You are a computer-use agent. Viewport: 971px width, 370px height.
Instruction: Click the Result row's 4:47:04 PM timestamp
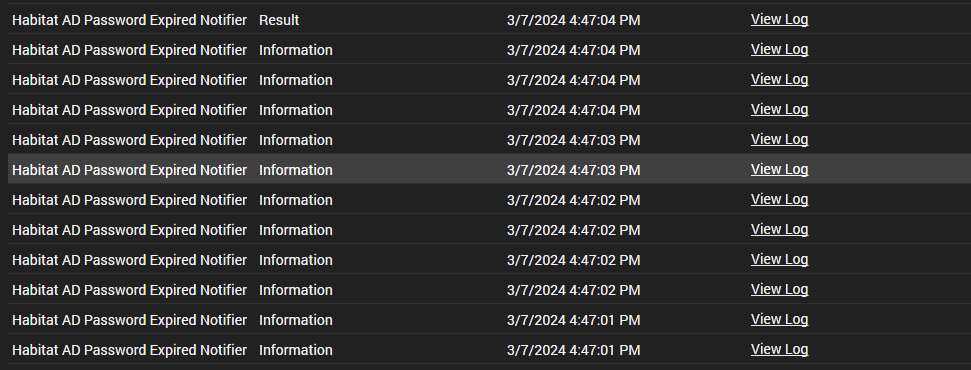tap(573, 20)
